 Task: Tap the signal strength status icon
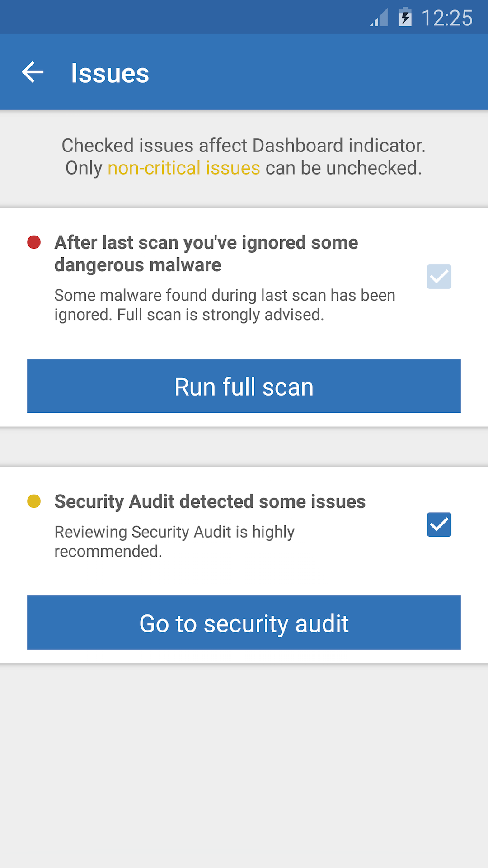(379, 18)
